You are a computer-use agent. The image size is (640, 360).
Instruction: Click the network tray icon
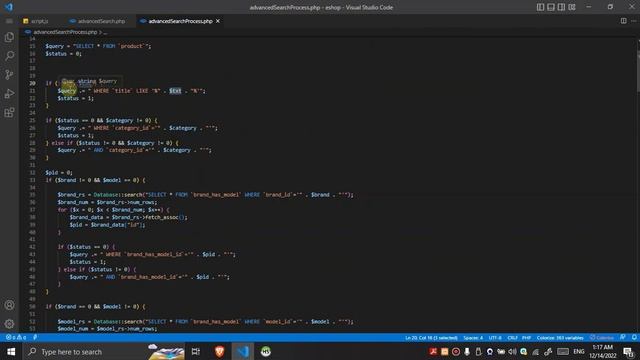(x=535, y=351)
